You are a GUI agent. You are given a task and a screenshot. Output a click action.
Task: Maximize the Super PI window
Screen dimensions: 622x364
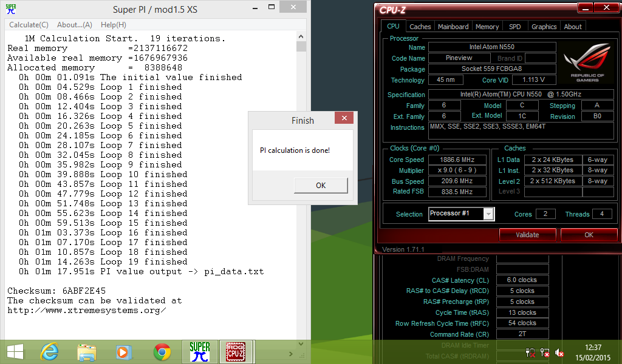click(x=272, y=7)
